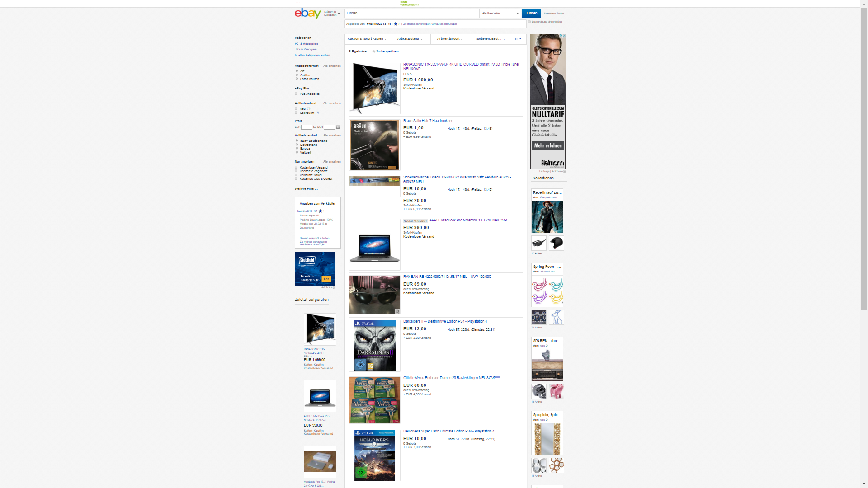Select Europa location radio button
Image resolution: width=868 pixels, height=488 pixels.
297,148
